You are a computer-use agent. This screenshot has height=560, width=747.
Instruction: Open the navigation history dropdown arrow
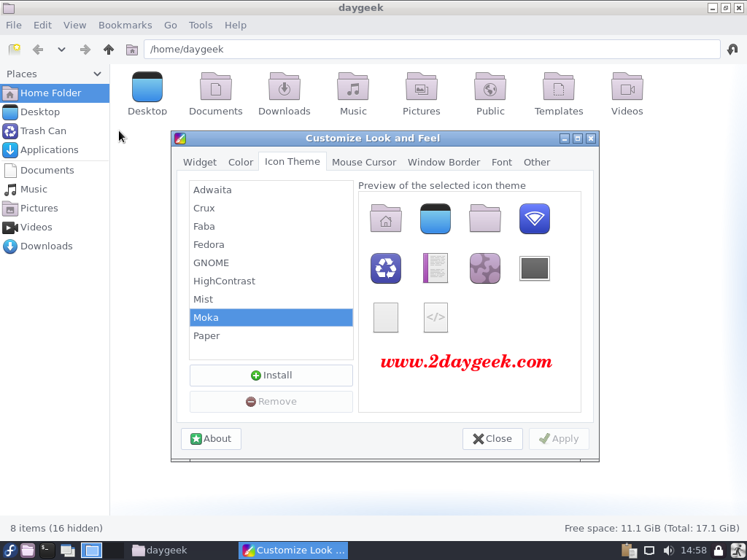tap(61, 50)
